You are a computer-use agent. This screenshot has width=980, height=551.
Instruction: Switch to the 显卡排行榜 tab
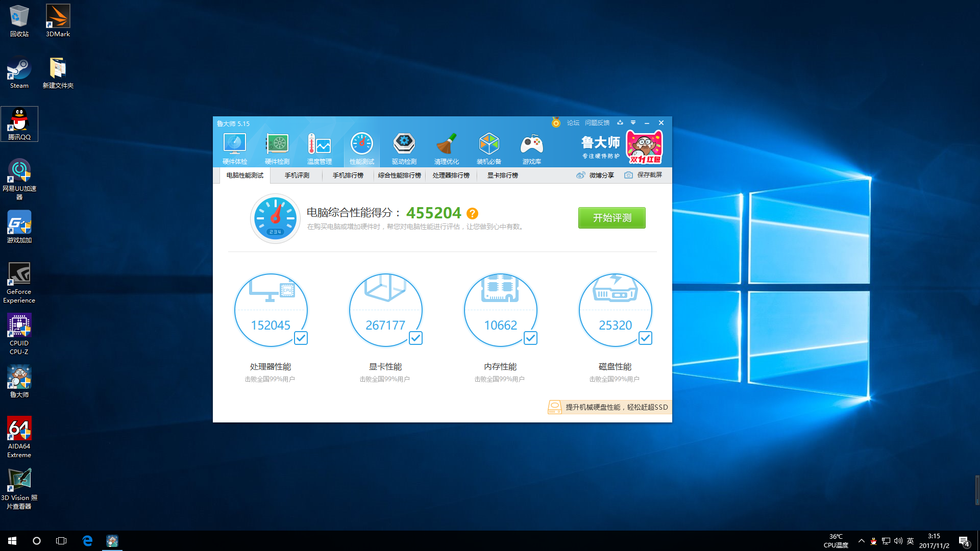click(x=503, y=175)
